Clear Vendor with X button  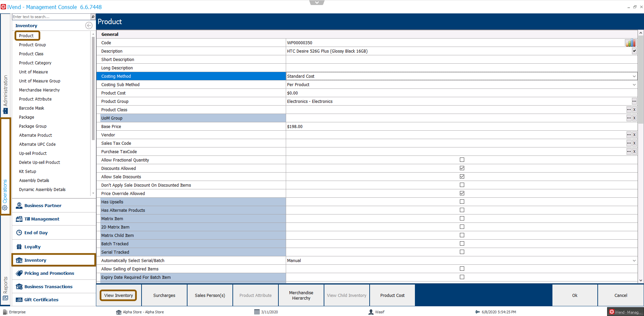(634, 135)
